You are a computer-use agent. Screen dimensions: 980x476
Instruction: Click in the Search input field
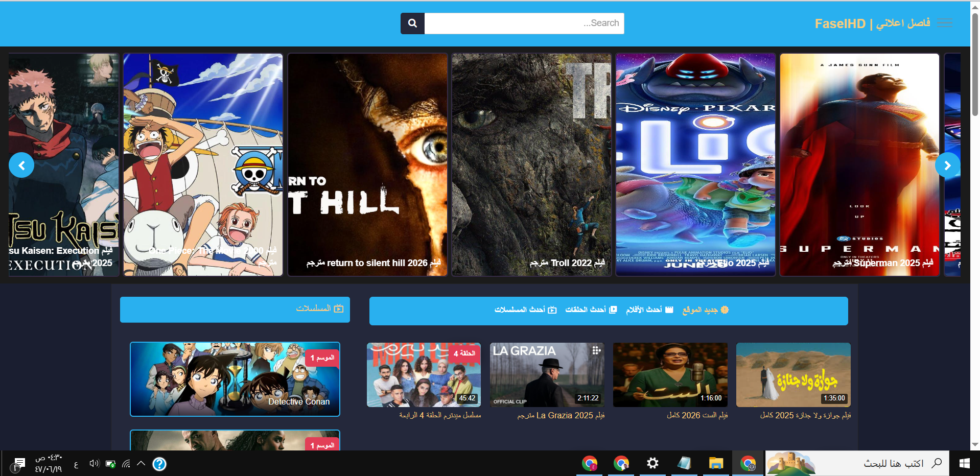pyautogui.click(x=524, y=23)
